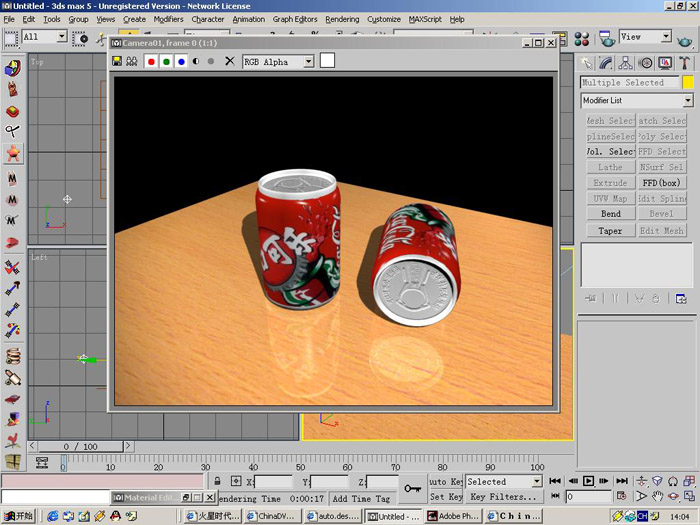700x525 pixels.
Task: Click the Vol. Select modifier button
Action: pos(611,152)
